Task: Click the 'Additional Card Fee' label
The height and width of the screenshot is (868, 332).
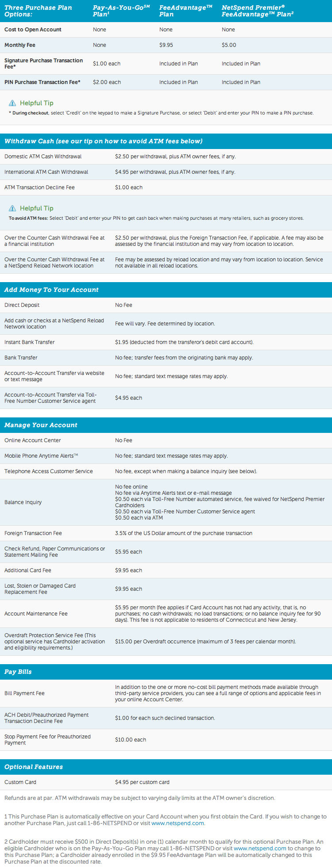Action: (x=28, y=570)
